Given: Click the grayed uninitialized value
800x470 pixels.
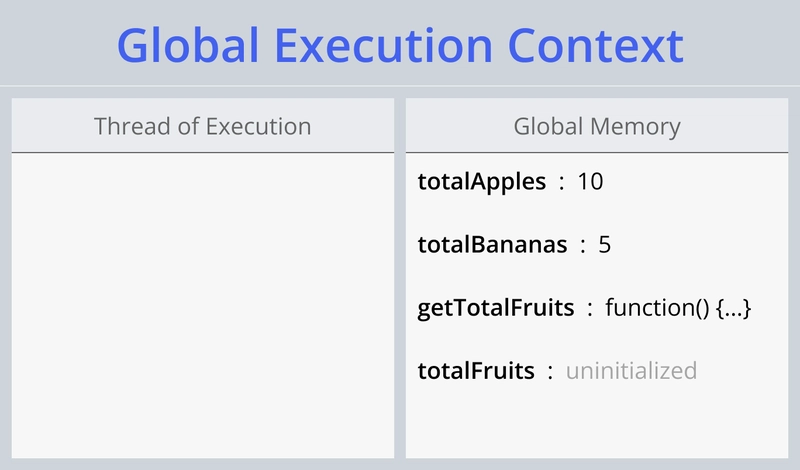Looking at the screenshot, I should click(x=631, y=371).
